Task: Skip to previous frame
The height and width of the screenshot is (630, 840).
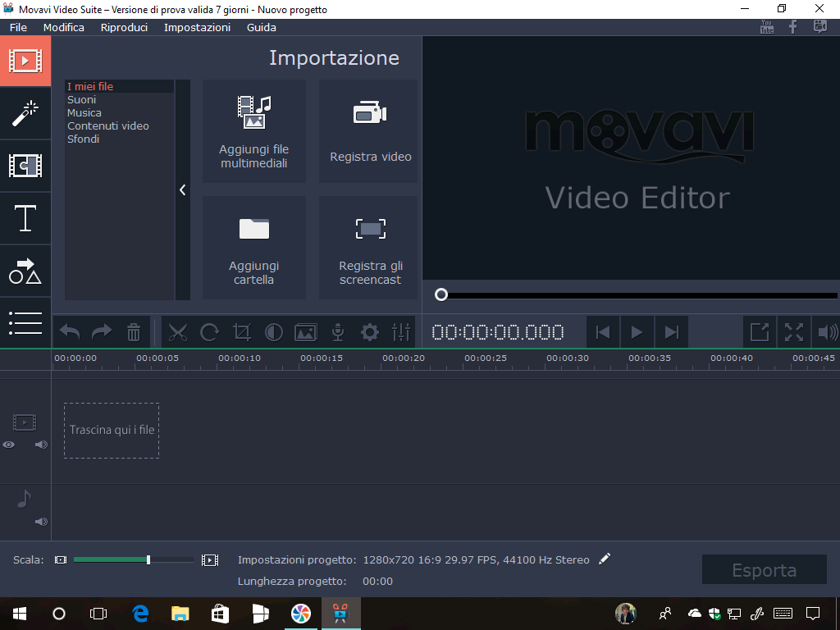Action: 603,333
